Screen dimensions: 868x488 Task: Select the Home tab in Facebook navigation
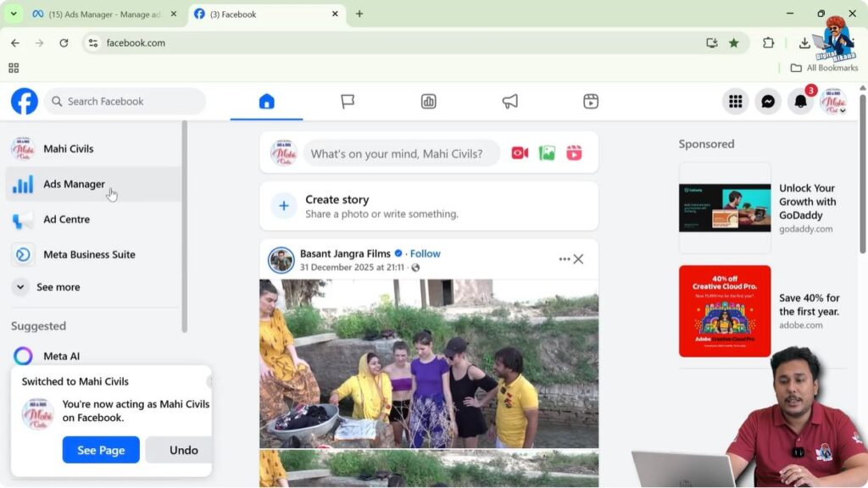(267, 100)
